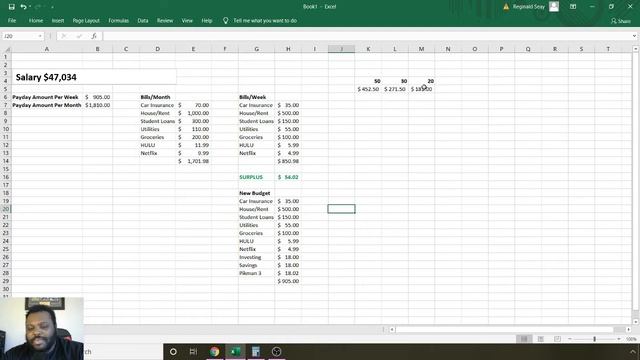Select the $1,810.00 monthly payday cell

coord(97,105)
